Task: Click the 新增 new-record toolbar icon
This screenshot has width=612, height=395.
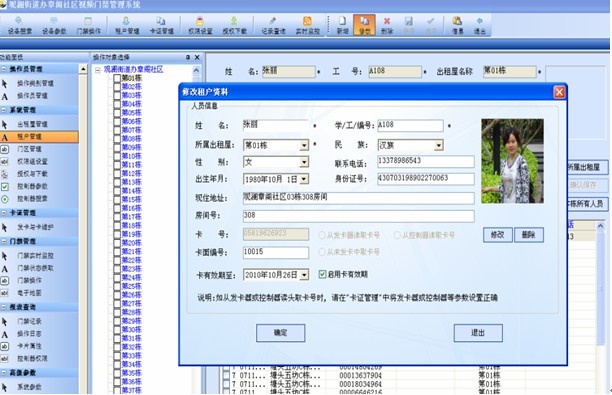Action: coord(342,25)
